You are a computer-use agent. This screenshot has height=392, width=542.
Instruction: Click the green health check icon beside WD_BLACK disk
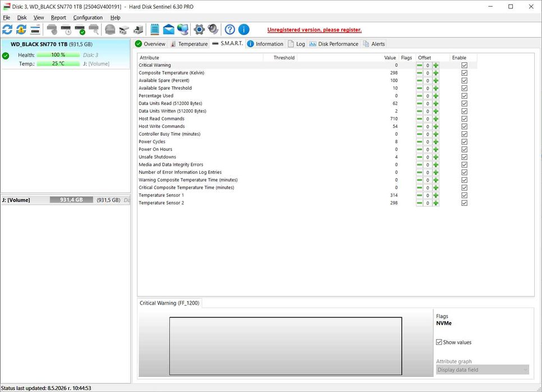[6, 56]
